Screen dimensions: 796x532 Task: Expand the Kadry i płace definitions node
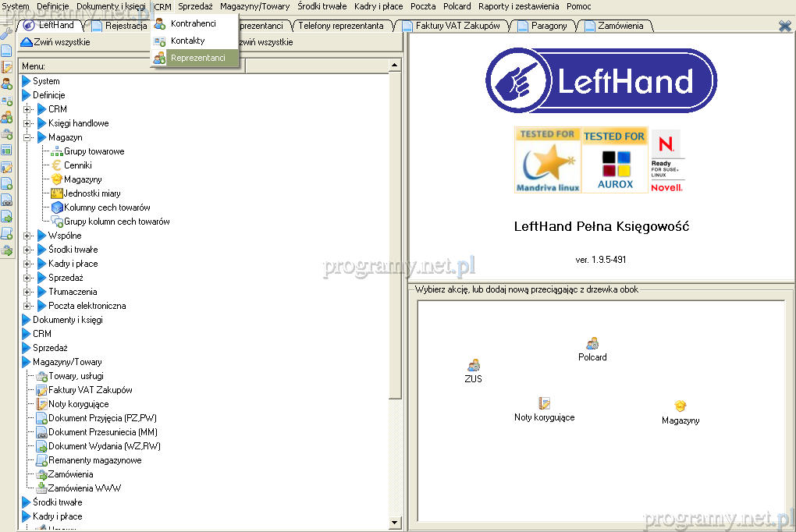[x=28, y=264]
